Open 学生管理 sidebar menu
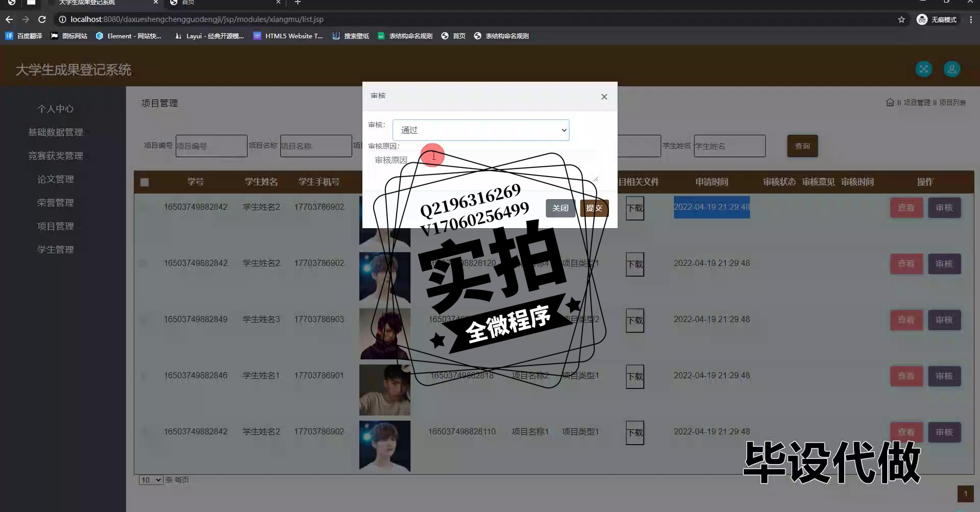 56,250
